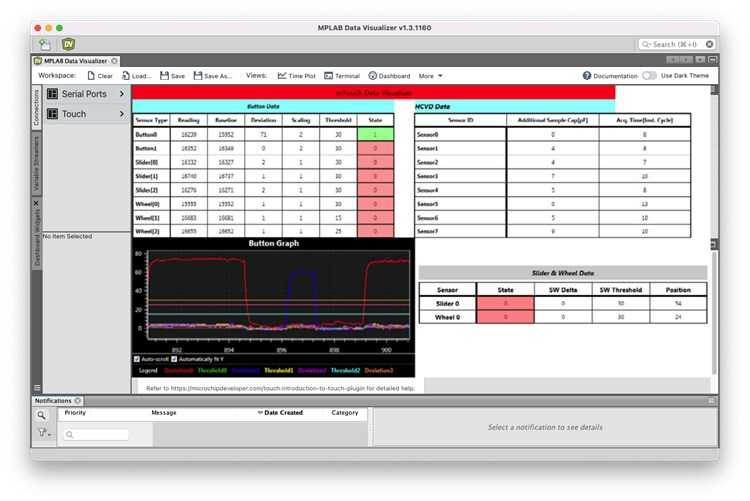Click the Slider[0] row label
The width and height of the screenshot is (750, 501).
[146, 162]
